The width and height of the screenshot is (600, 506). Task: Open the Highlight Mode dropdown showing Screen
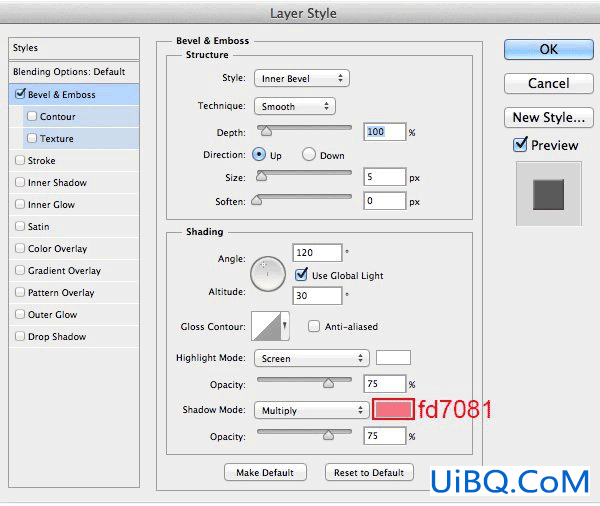(x=311, y=358)
